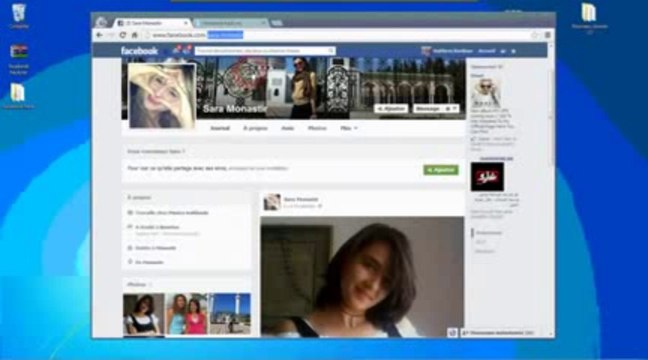Click the browser vertical scrollbar
648x360 pixels.
point(551,116)
